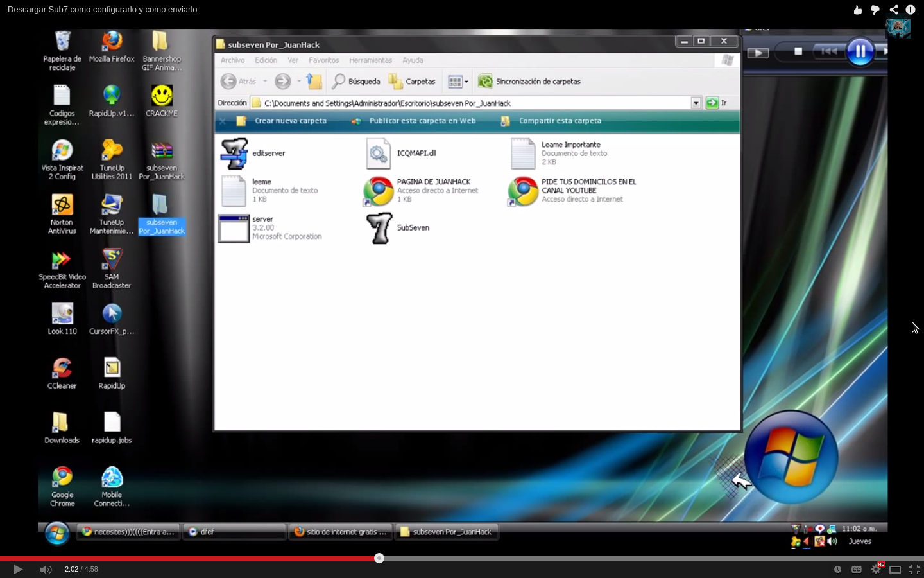Image resolution: width=924 pixels, height=578 pixels.
Task: Open the Favoritos menu
Action: [x=323, y=60]
